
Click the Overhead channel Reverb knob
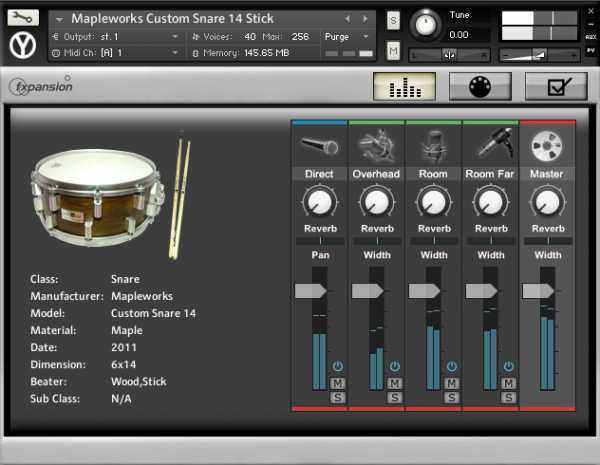point(377,202)
